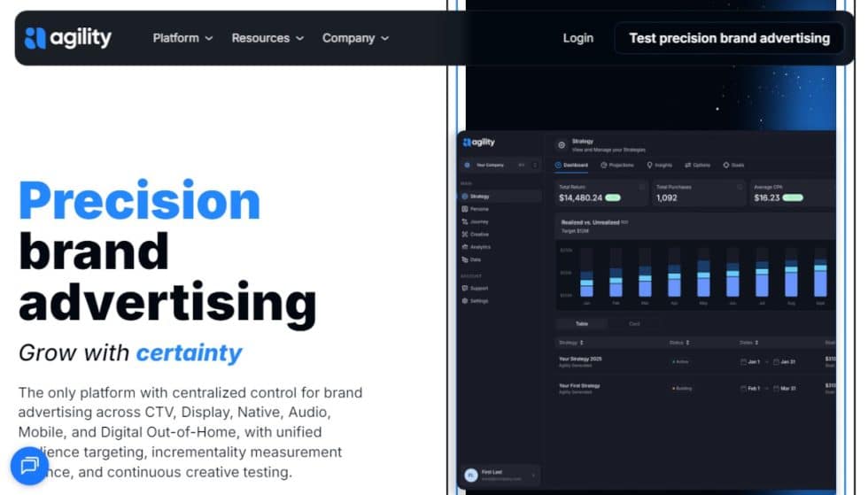Viewport: 868px width, 495px height.
Task: Click the Mar 31 calendar icon
Action: pos(776,388)
